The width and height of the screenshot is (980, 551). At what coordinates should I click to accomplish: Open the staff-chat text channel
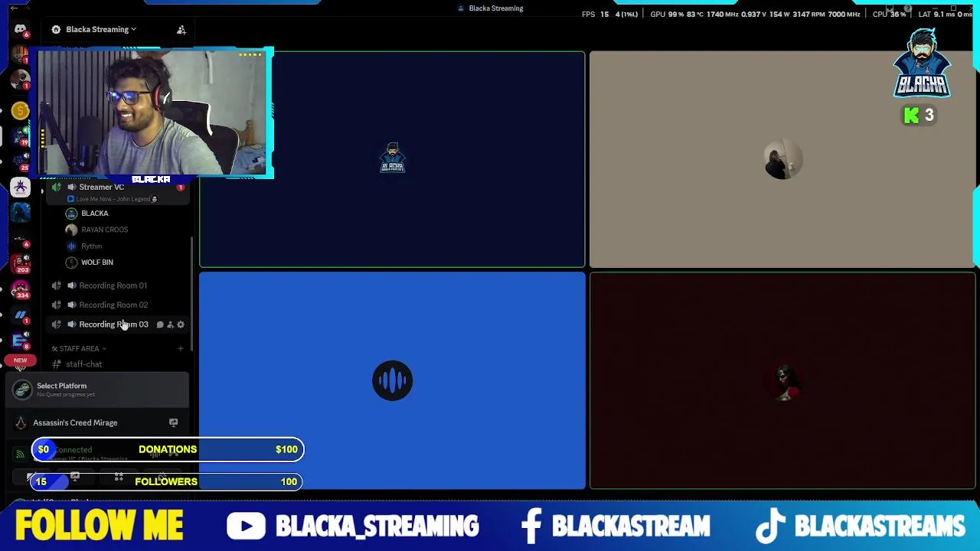tap(84, 364)
